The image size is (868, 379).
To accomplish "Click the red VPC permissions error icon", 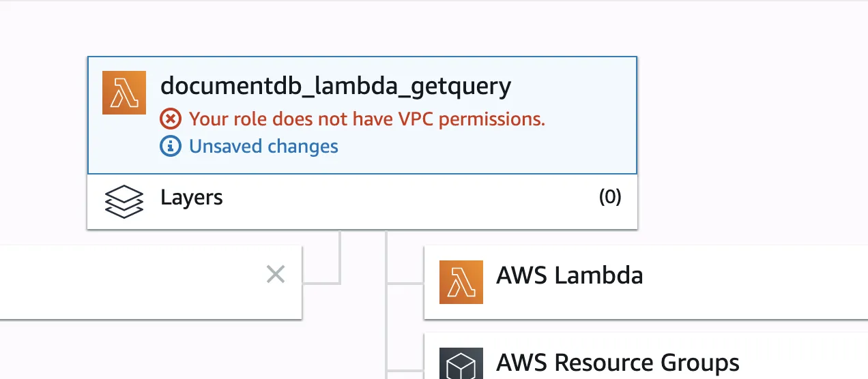I will pyautogui.click(x=171, y=119).
